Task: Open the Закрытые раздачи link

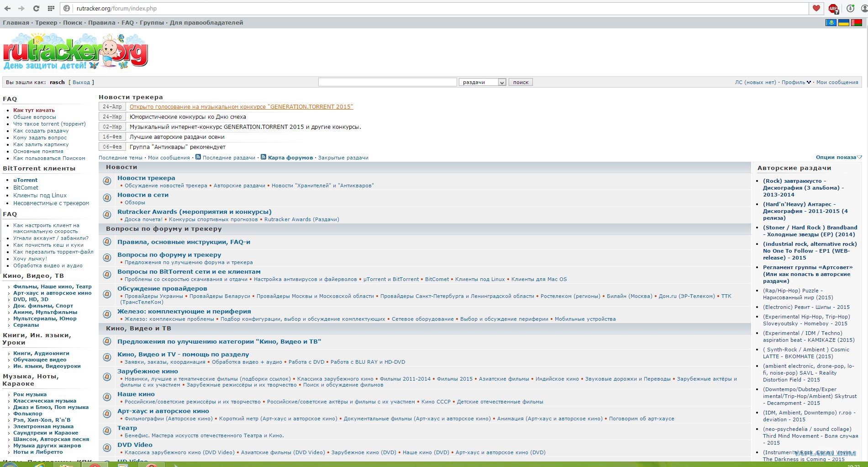Action: pyautogui.click(x=343, y=158)
